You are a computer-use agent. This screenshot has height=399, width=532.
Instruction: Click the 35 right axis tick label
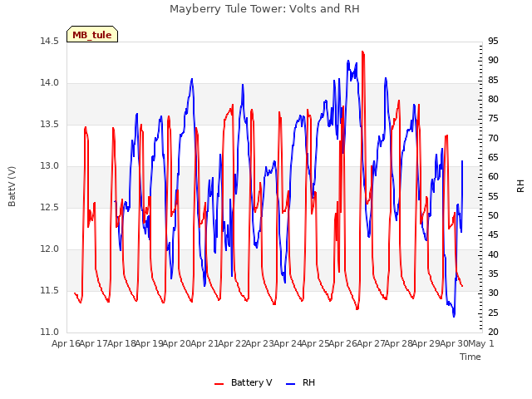(493, 273)
